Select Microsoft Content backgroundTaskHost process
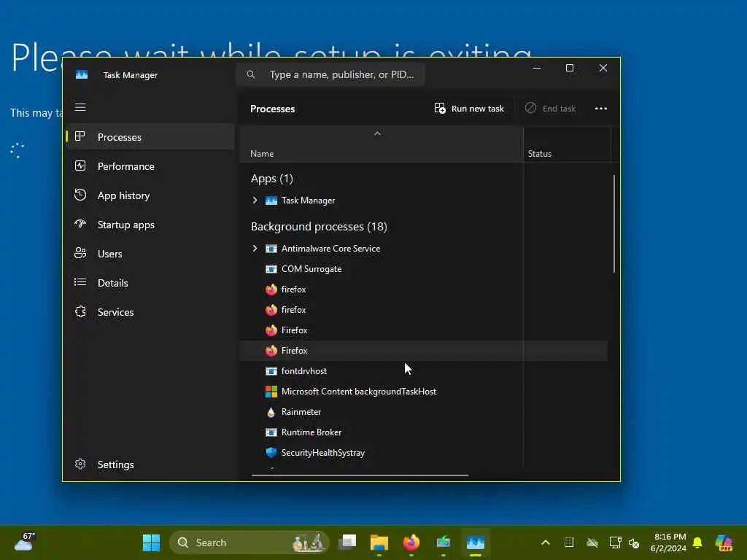Image resolution: width=747 pixels, height=560 pixels. click(424, 392)
